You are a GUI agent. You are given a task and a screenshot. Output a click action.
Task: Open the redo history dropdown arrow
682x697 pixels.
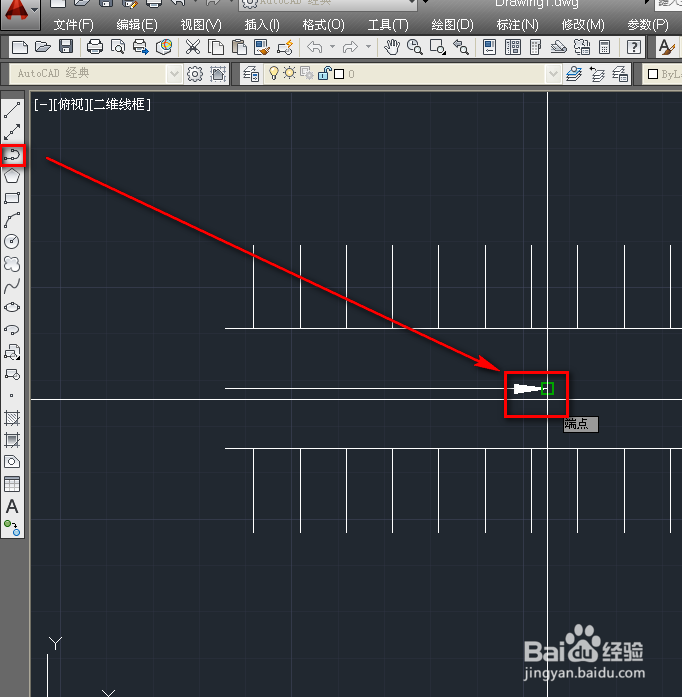(x=368, y=47)
